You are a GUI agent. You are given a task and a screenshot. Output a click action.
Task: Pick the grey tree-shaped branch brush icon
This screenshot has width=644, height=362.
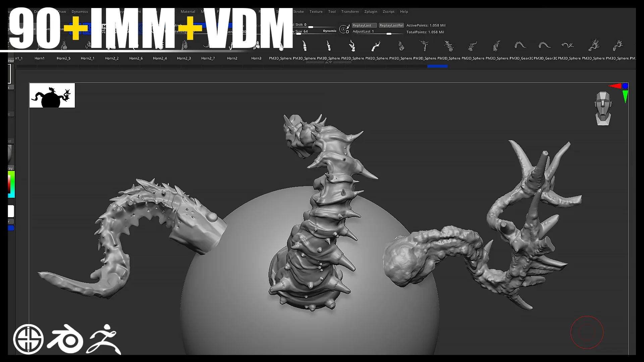click(x=425, y=46)
